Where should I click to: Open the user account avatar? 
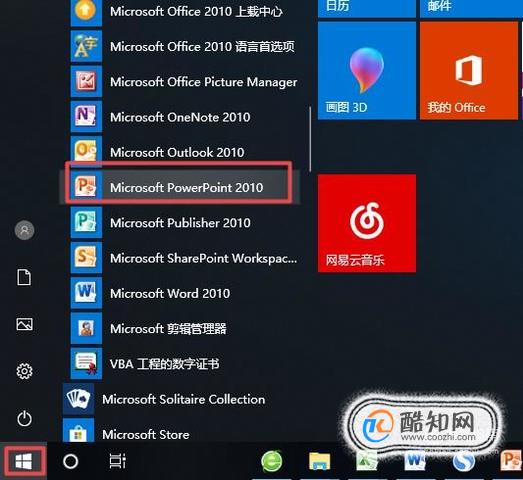[x=24, y=230]
